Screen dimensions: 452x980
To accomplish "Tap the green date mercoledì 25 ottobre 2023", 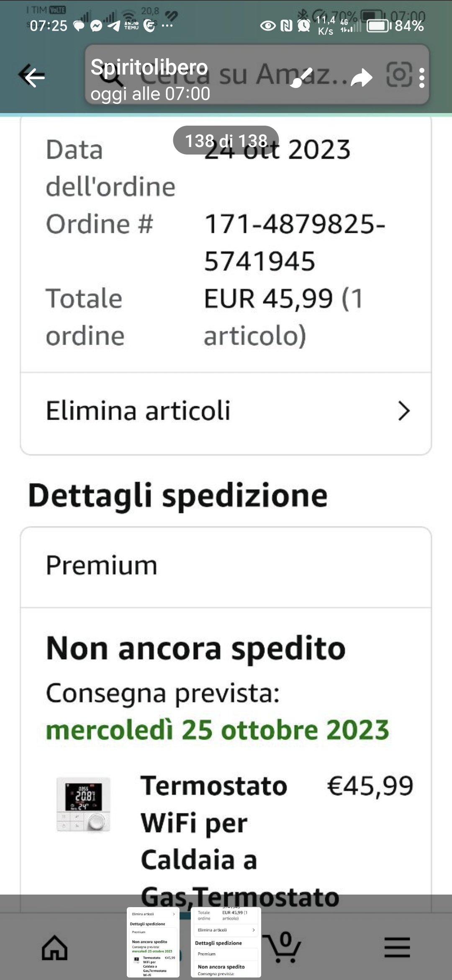I will tap(217, 730).
